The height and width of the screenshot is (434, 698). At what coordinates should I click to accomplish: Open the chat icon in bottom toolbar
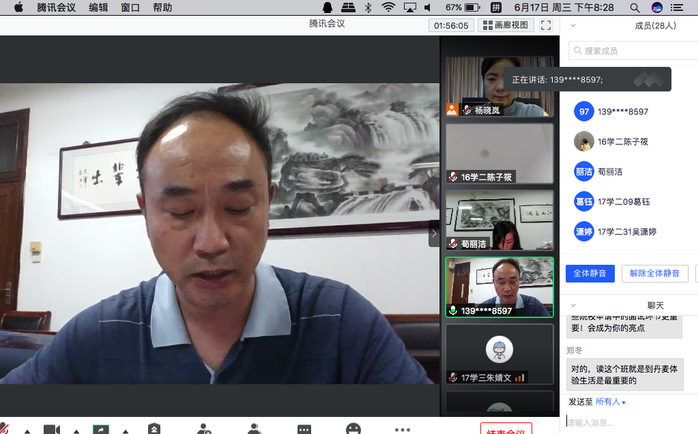[x=303, y=429]
